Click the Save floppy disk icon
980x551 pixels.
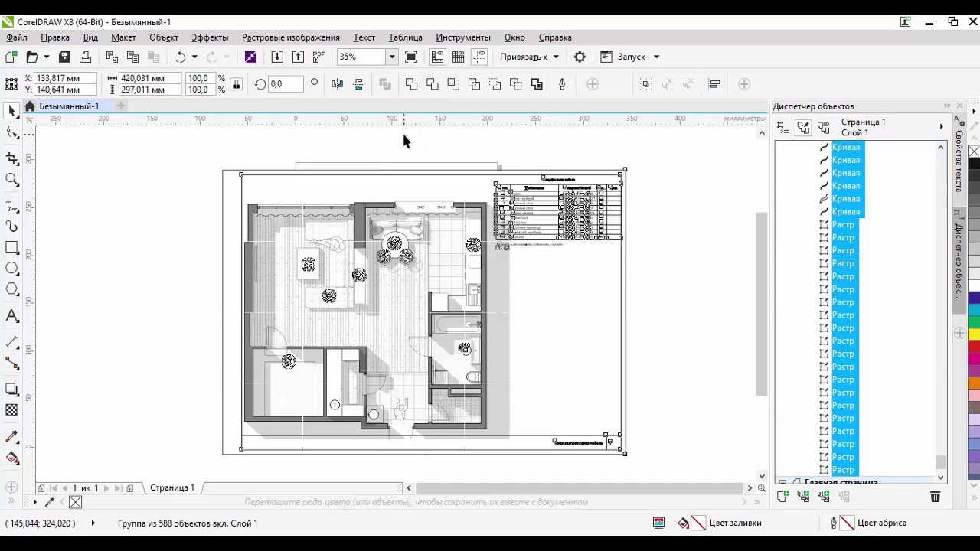pos(64,57)
